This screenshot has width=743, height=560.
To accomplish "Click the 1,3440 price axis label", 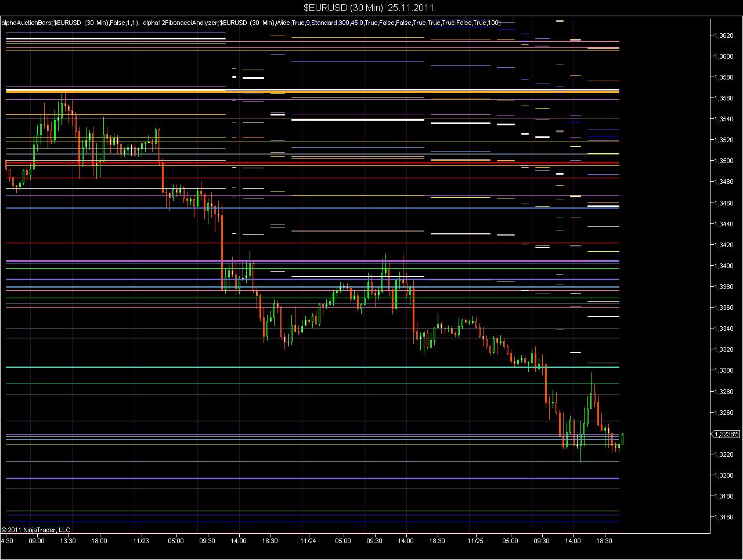I will coord(724,224).
